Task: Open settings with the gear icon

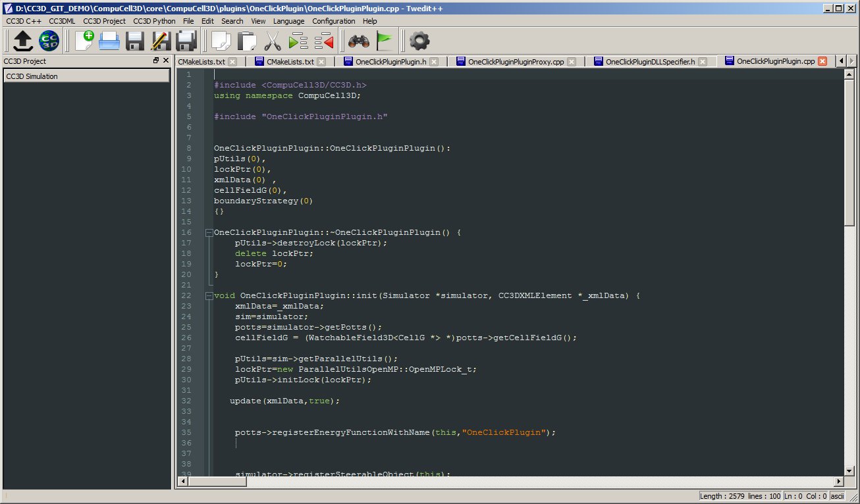Action: pyautogui.click(x=419, y=41)
